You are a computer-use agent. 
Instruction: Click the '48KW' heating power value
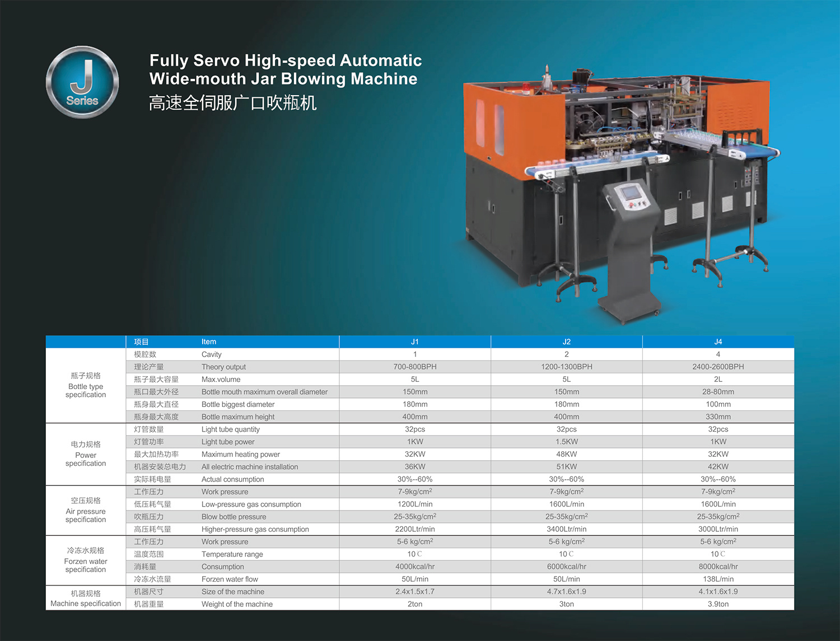tap(567, 454)
